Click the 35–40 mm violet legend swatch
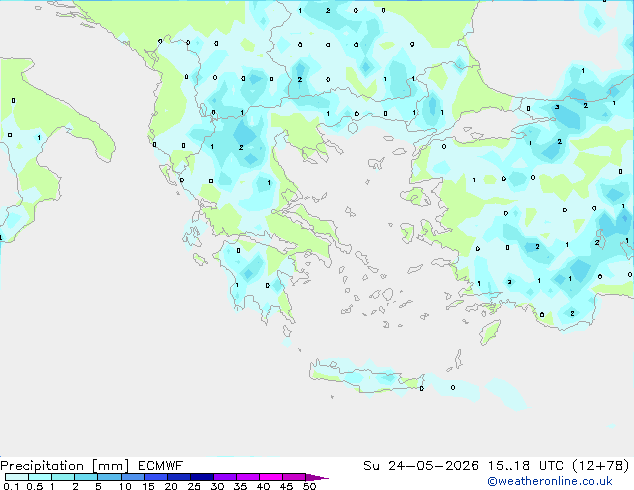634x490 pixels. click(248, 477)
